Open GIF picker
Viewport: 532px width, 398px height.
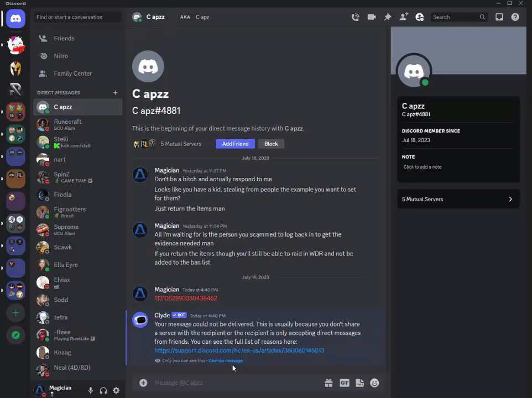(x=345, y=383)
